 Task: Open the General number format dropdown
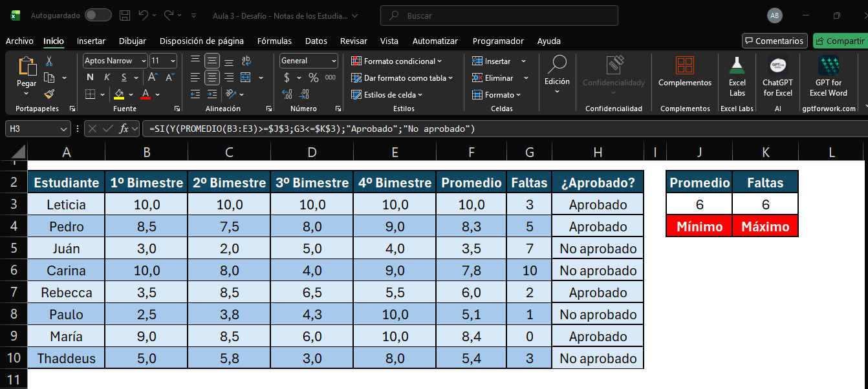coord(308,61)
